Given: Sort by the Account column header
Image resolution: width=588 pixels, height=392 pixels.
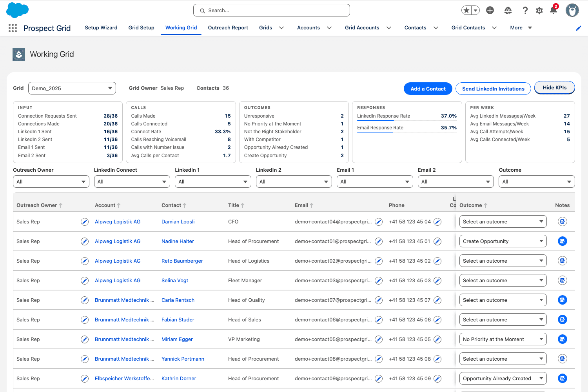Looking at the screenshot, I should click(107, 205).
